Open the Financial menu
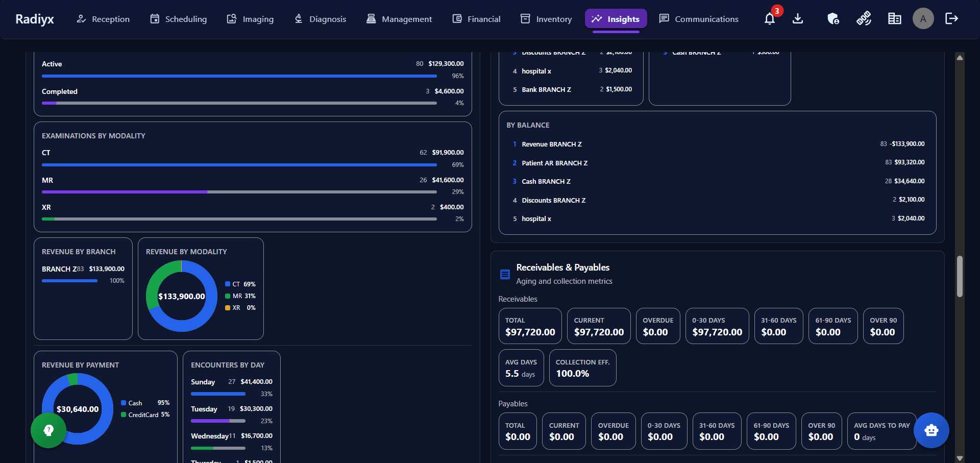The width and height of the screenshot is (980, 463). (x=476, y=19)
